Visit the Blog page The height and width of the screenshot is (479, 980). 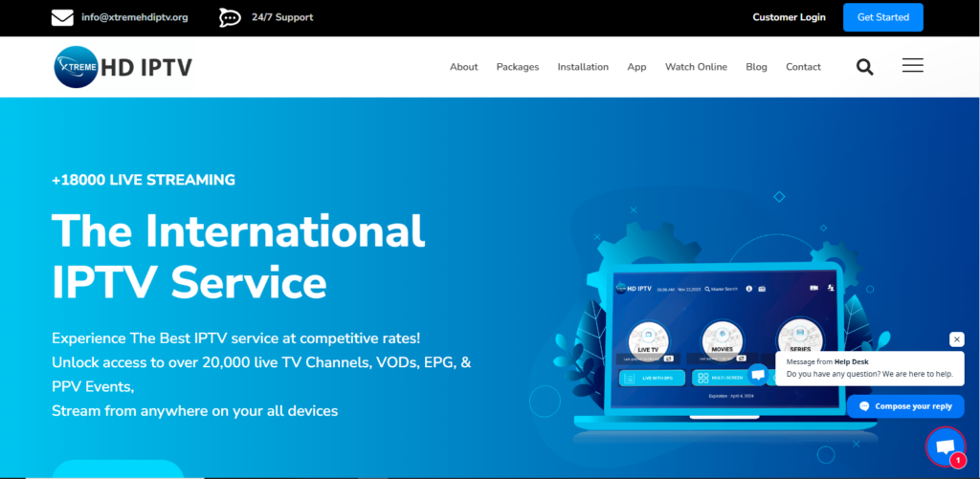(x=756, y=67)
